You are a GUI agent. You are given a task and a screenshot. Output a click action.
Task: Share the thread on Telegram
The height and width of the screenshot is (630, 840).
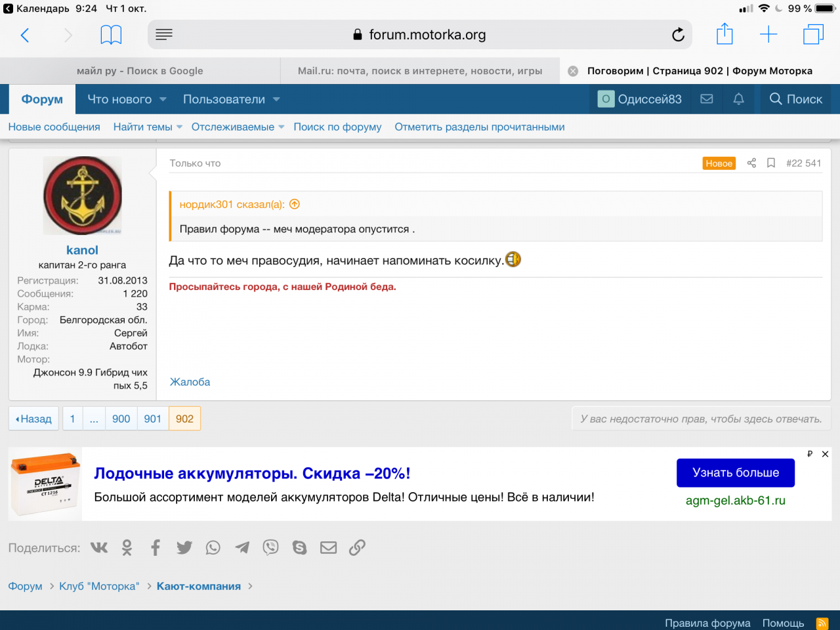pyautogui.click(x=242, y=547)
